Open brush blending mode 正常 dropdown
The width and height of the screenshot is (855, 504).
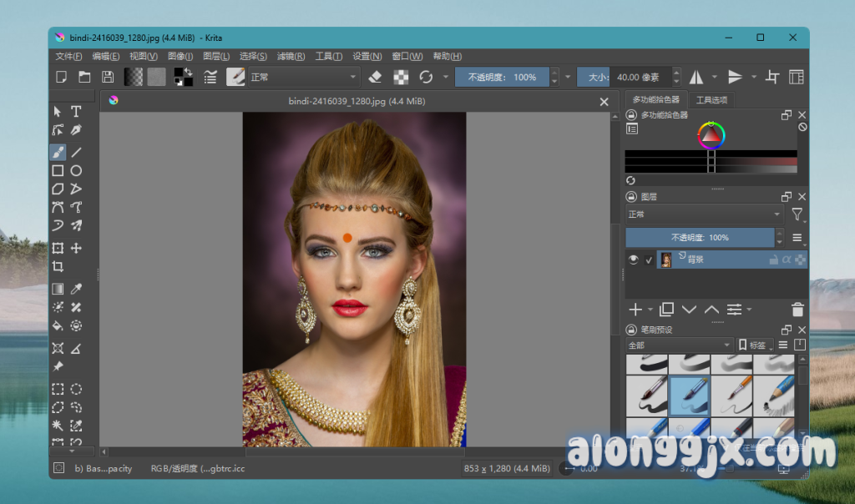[304, 77]
